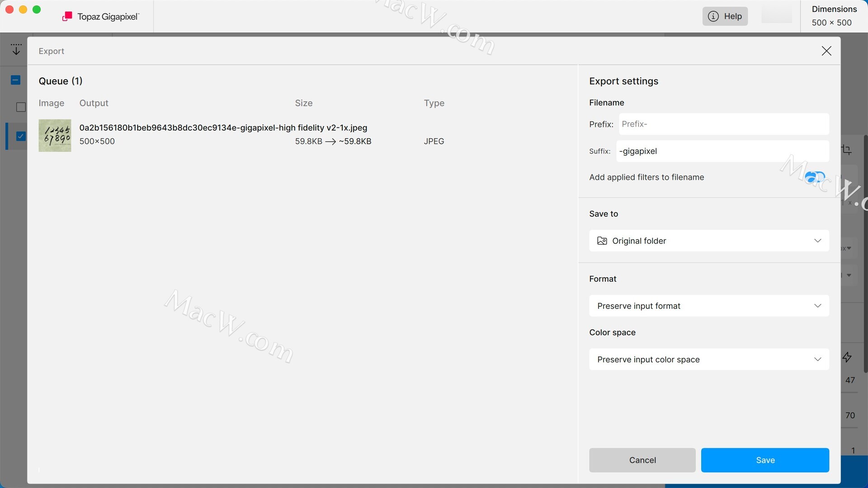This screenshot has width=868, height=488.
Task: Uncheck the checked image checkbox in sidebar
Action: [21, 136]
